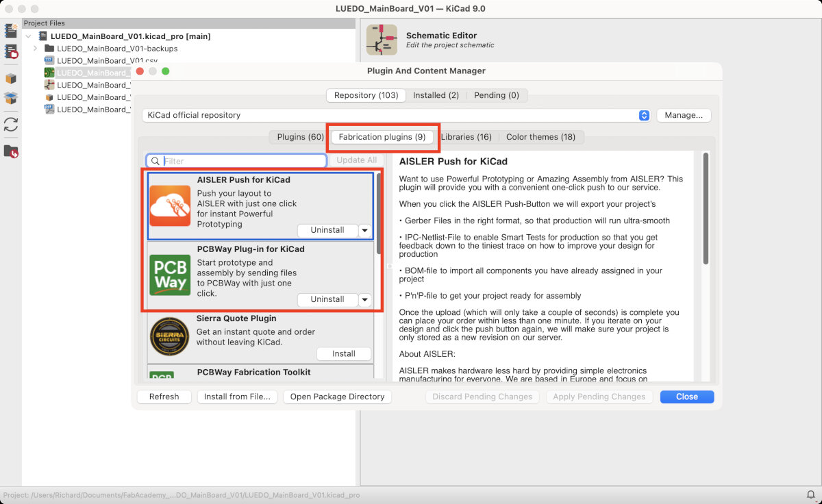Screen dimensions: 822x504
Task: Click the notifications bell in the status bar
Action: pos(811,494)
